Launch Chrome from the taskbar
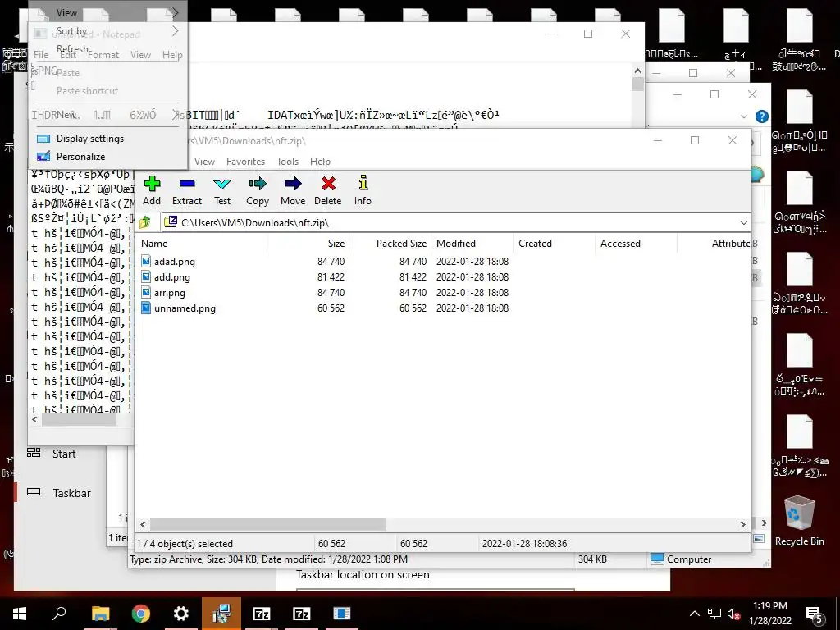 pos(140,614)
